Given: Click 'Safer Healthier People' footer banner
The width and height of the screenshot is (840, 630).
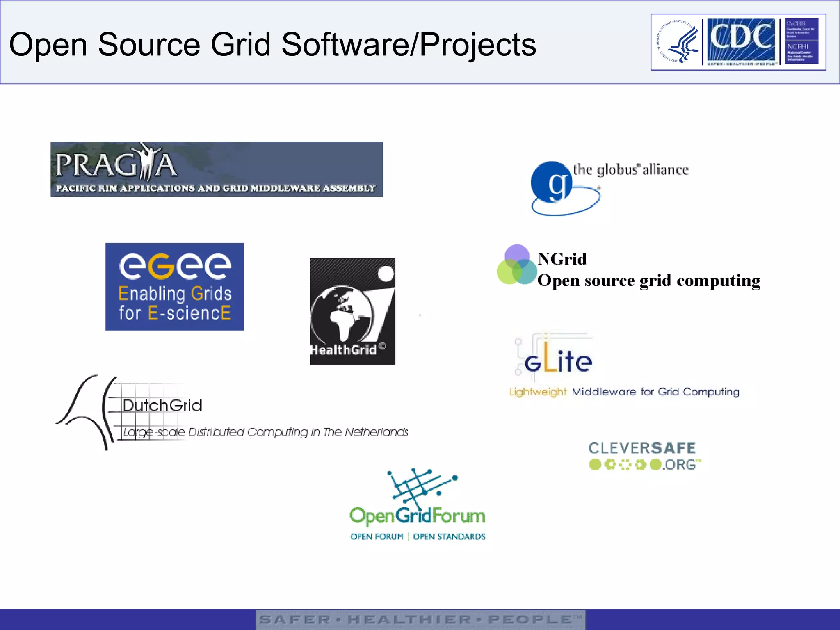Looking at the screenshot, I should tap(420, 620).
